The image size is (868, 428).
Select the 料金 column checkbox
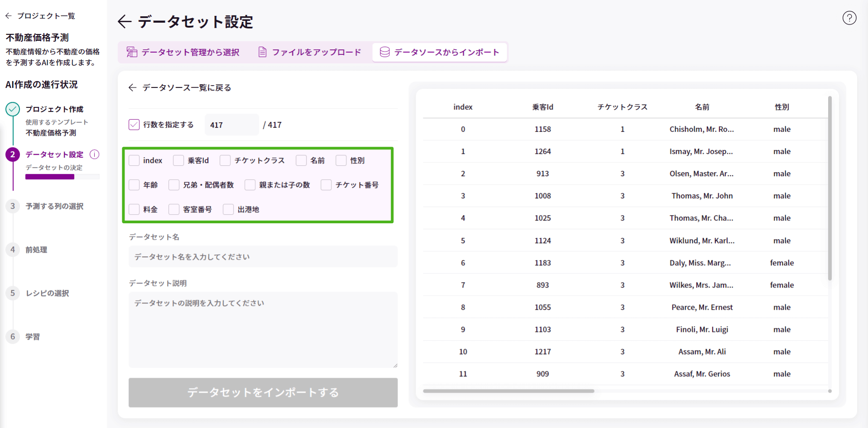point(134,209)
